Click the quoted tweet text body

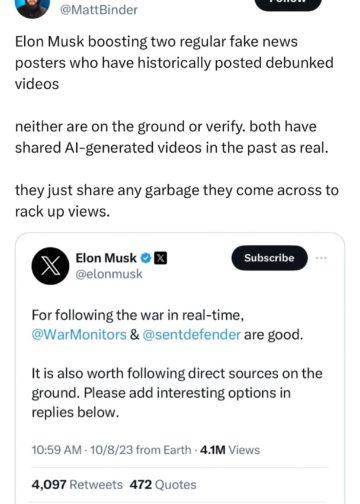click(177, 363)
